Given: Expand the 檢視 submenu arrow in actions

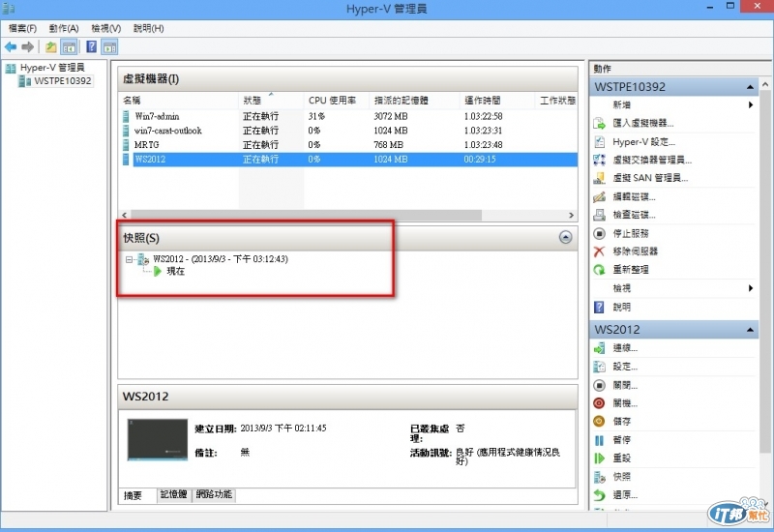Looking at the screenshot, I should point(751,288).
